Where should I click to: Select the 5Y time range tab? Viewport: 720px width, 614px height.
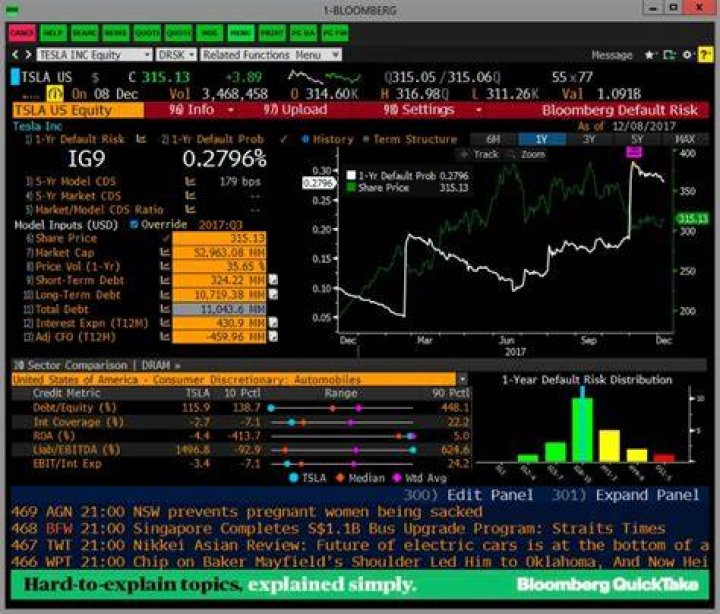(x=637, y=139)
